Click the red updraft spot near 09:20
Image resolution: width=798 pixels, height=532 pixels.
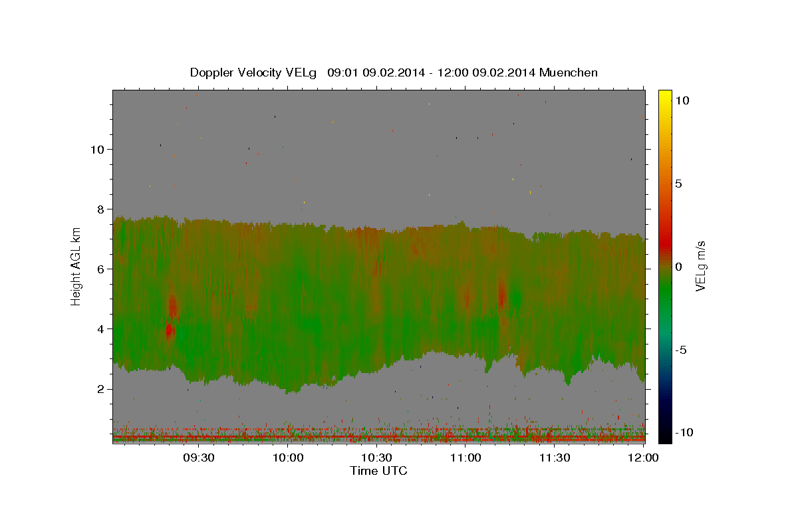tap(169, 330)
